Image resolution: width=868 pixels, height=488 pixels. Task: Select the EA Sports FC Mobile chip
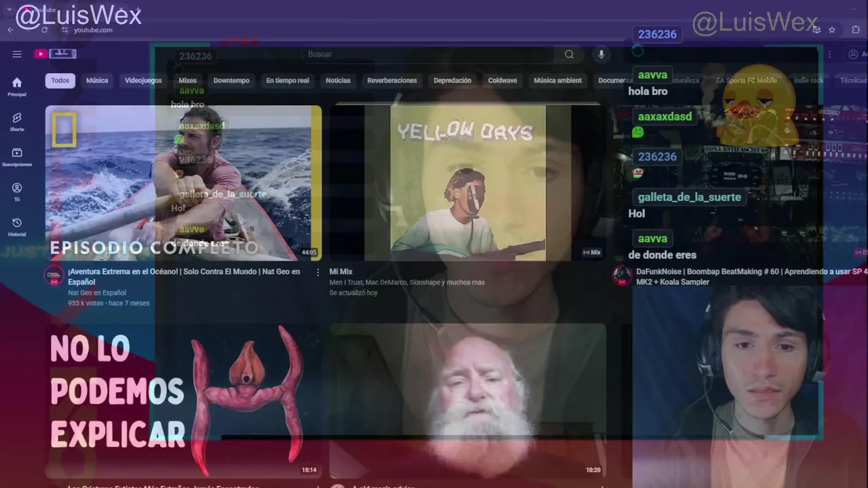click(747, 81)
